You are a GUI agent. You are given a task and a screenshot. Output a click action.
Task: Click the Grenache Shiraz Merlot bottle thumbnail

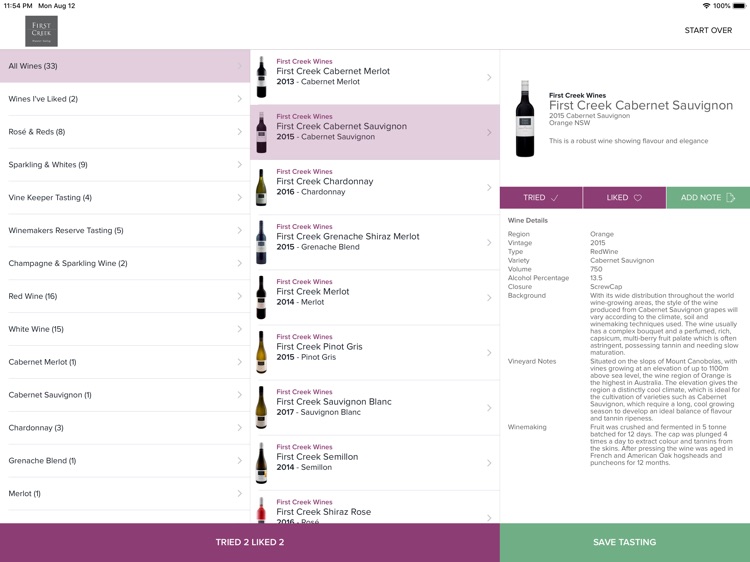tap(262, 242)
